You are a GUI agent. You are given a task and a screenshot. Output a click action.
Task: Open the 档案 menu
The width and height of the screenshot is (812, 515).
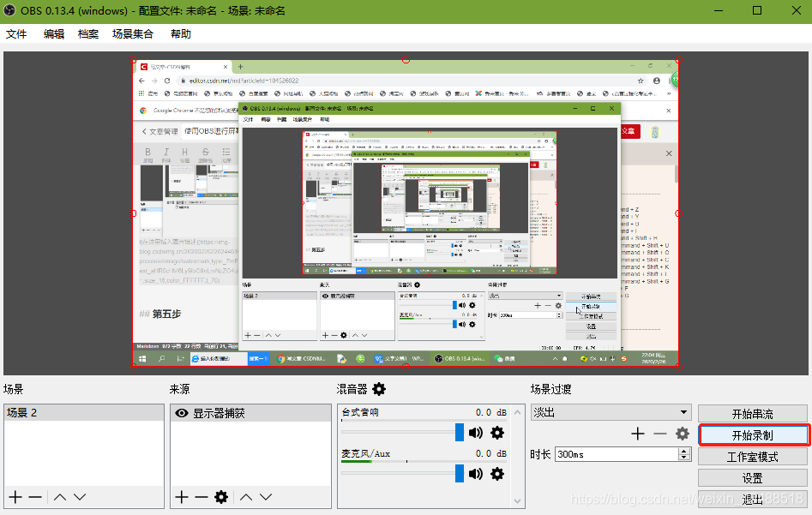coord(88,34)
